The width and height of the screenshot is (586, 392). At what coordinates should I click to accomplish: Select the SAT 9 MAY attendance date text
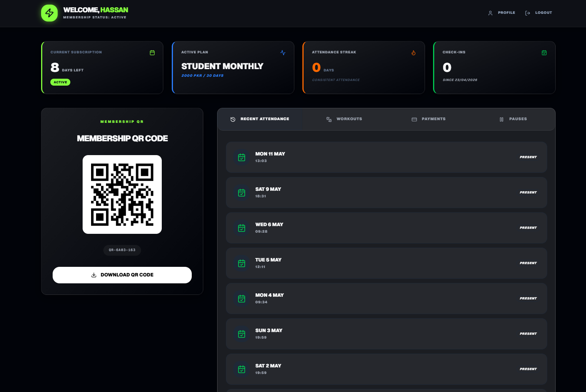point(268,189)
